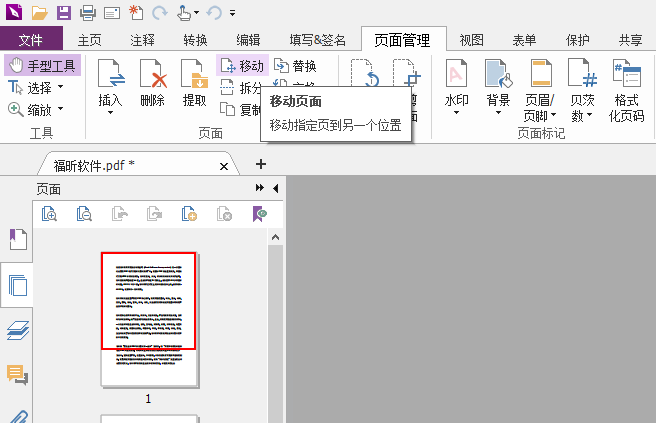Open the pages thumbnails sidebar panel icon
656x423 pixels.
[x=18, y=286]
